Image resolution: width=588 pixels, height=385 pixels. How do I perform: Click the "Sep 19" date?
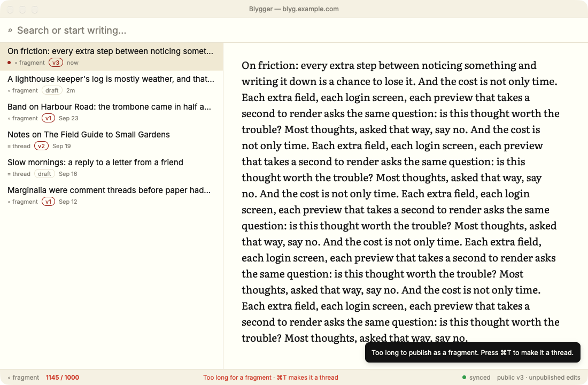(61, 146)
